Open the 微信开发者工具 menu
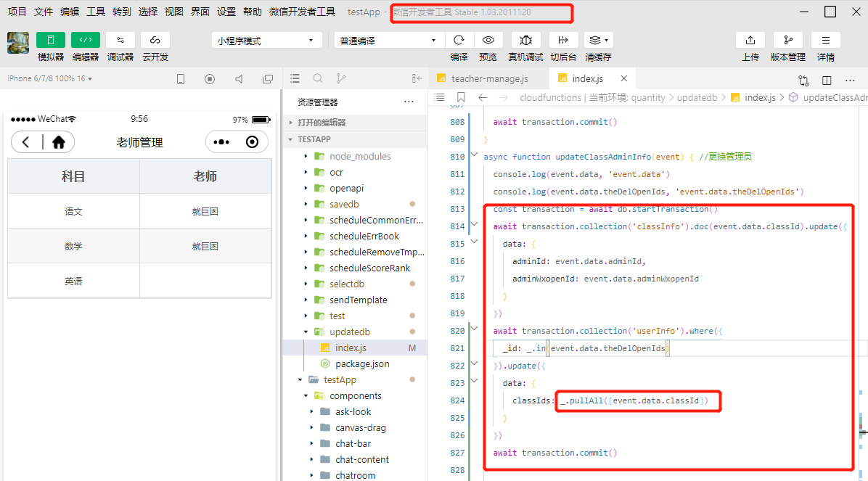This screenshot has width=868, height=481. click(302, 12)
